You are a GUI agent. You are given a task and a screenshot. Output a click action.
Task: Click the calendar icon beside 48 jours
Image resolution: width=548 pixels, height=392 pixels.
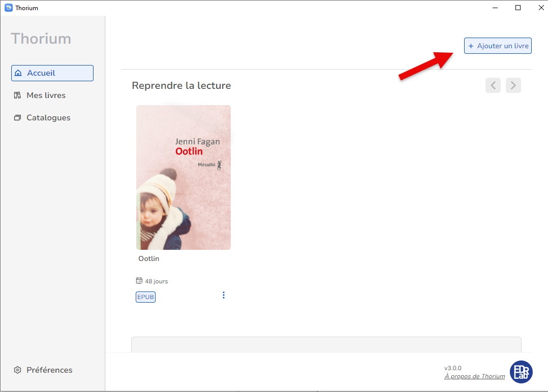[139, 281]
